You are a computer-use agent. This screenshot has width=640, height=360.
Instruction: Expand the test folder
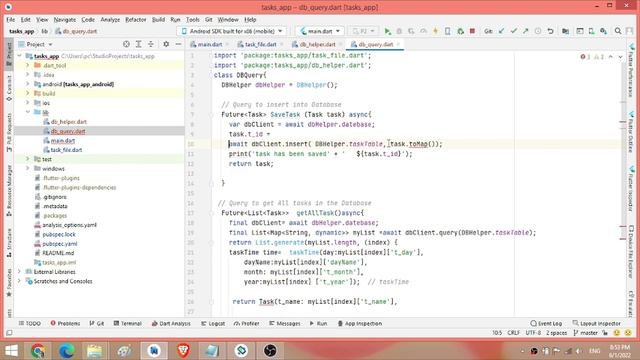point(28,159)
